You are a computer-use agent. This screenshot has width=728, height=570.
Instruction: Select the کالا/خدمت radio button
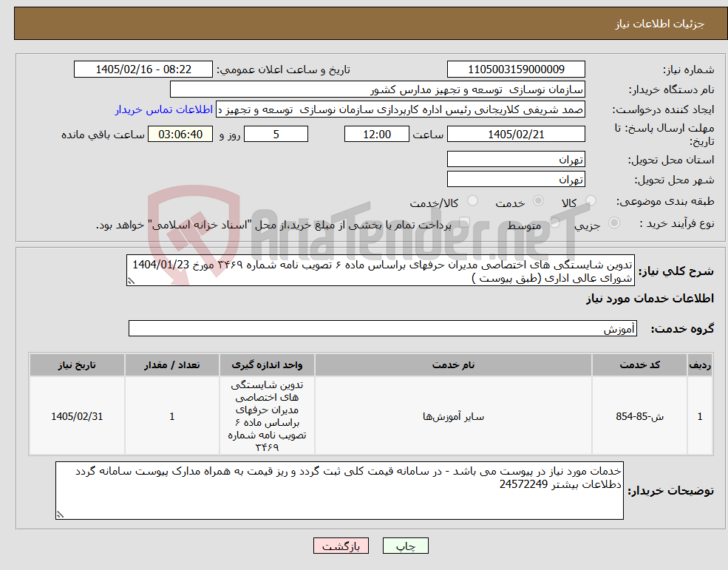pos(472,200)
